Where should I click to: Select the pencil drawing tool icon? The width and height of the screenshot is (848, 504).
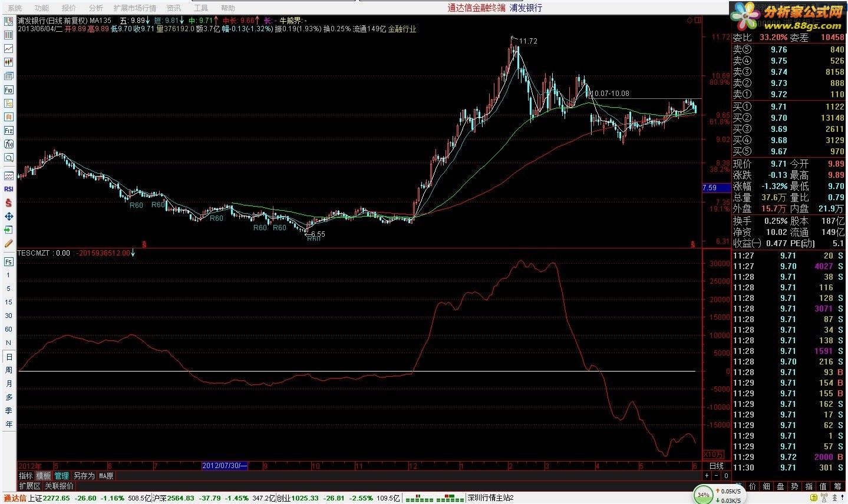(x=9, y=243)
